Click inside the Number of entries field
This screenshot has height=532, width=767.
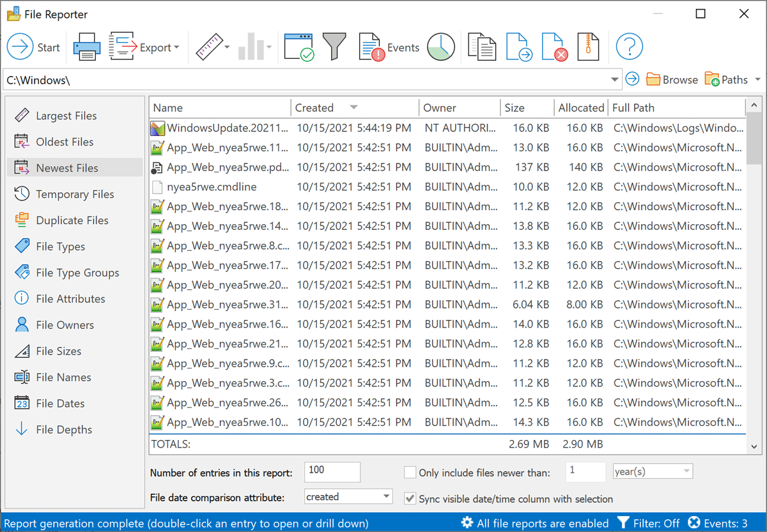point(332,472)
